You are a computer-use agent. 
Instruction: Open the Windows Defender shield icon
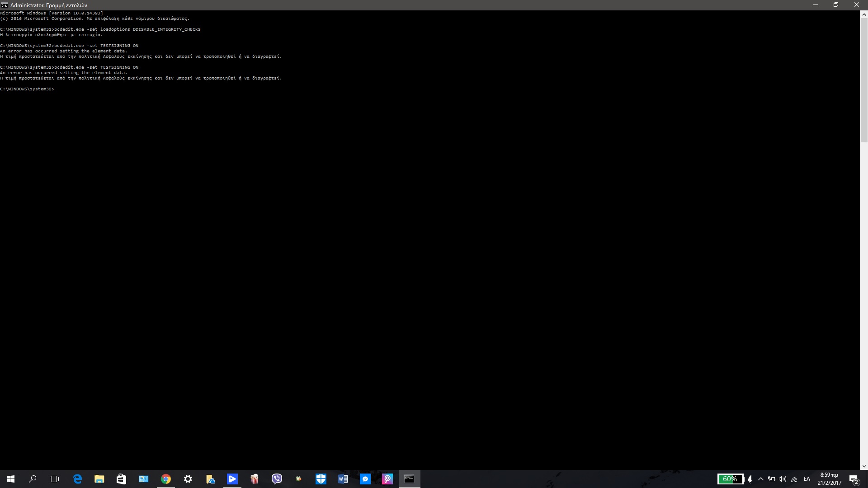pyautogui.click(x=321, y=479)
